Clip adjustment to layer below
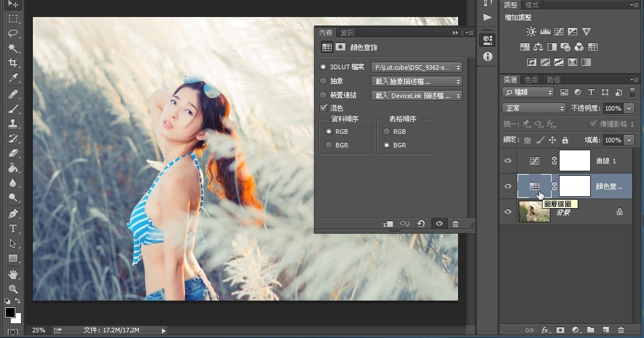 (x=388, y=224)
